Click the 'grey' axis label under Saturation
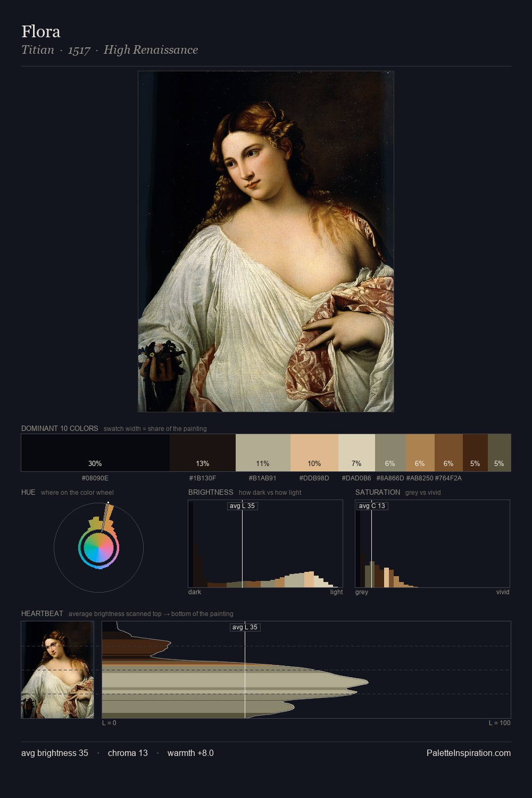This screenshot has width=532, height=798. pos(362,592)
